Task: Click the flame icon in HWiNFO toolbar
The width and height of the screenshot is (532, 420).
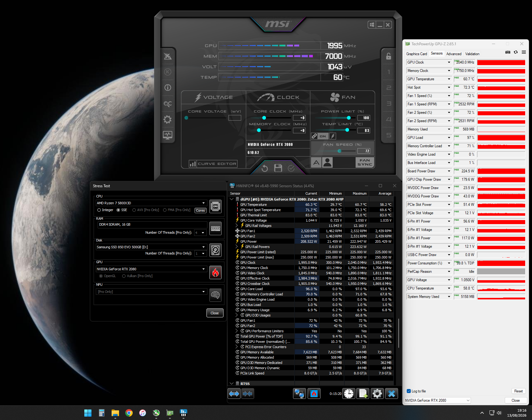Action: (x=314, y=394)
